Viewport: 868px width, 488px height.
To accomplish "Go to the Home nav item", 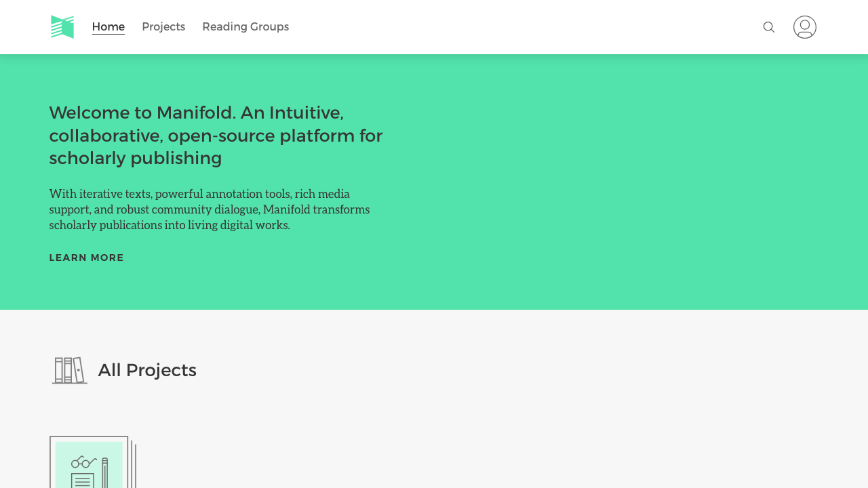I will 108,27.
